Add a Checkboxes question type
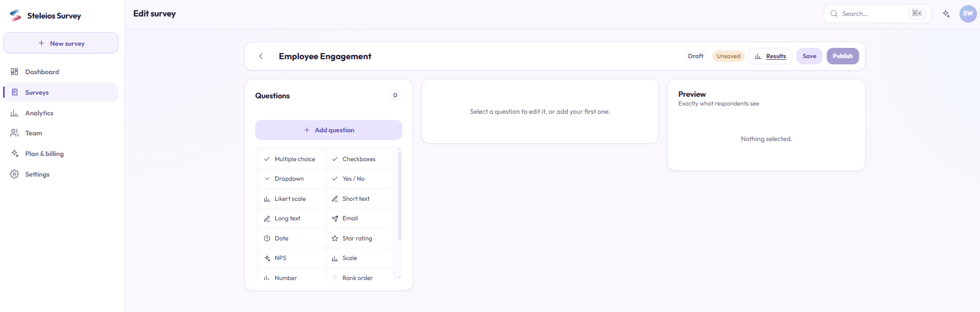Viewport: 980px width, 312px height. 360,159
